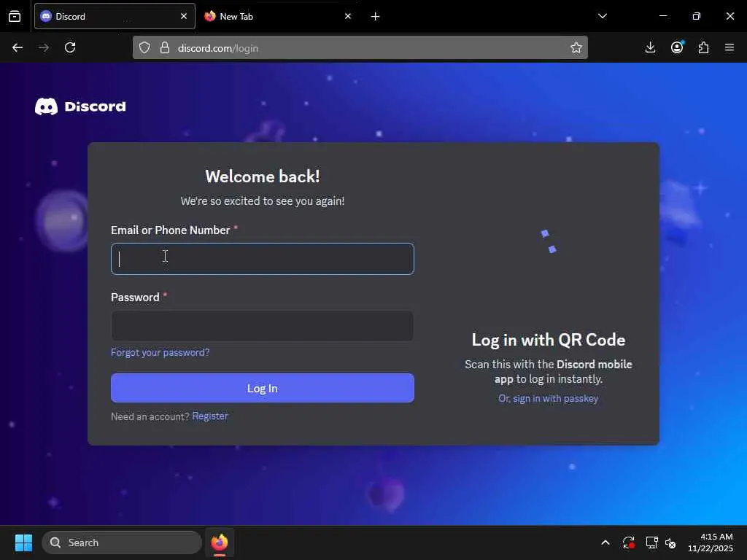Close the New Tab tab
This screenshot has height=560, width=747.
coord(348,16)
